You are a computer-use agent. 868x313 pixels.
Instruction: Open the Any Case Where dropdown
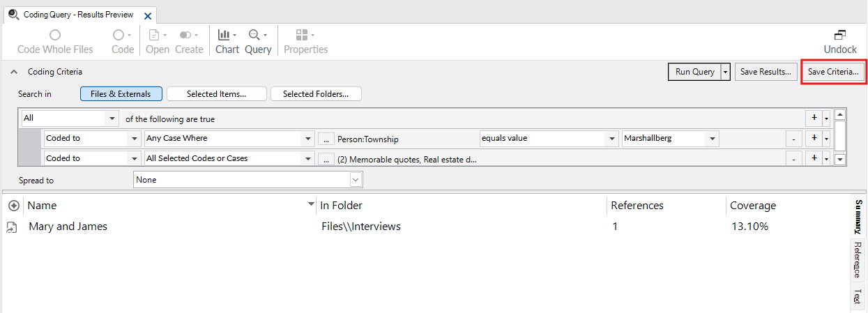click(x=307, y=138)
